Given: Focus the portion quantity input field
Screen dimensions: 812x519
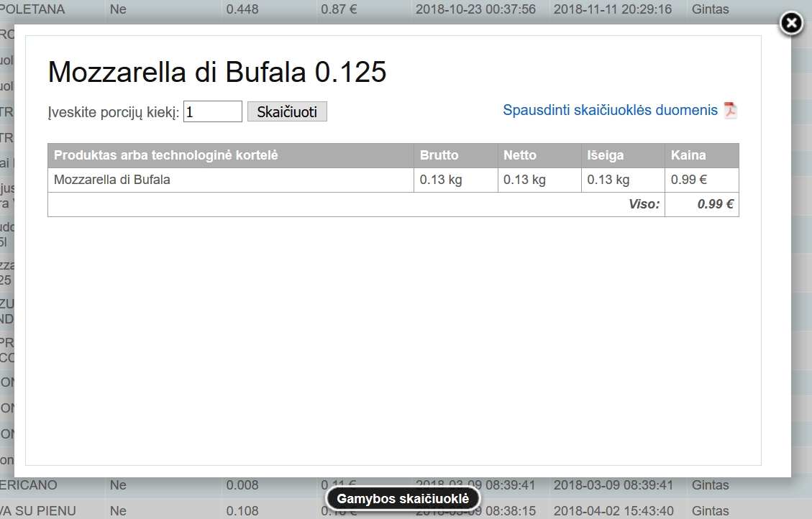Looking at the screenshot, I should point(213,111).
